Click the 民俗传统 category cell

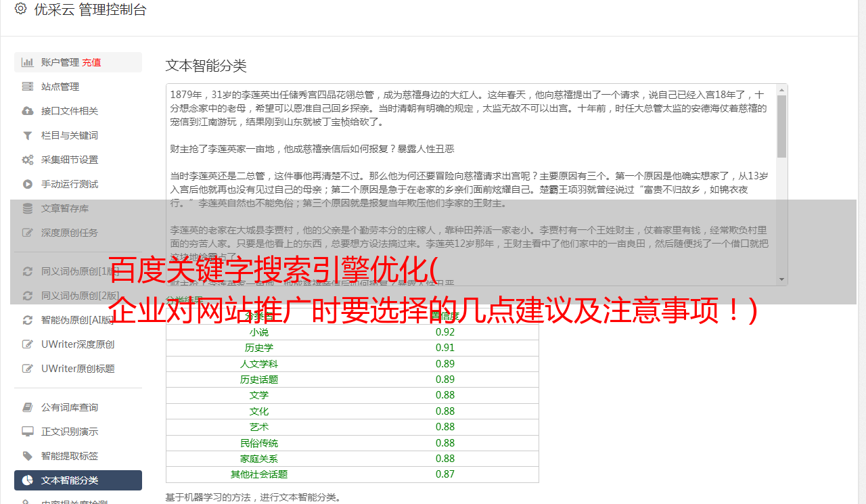[259, 443]
